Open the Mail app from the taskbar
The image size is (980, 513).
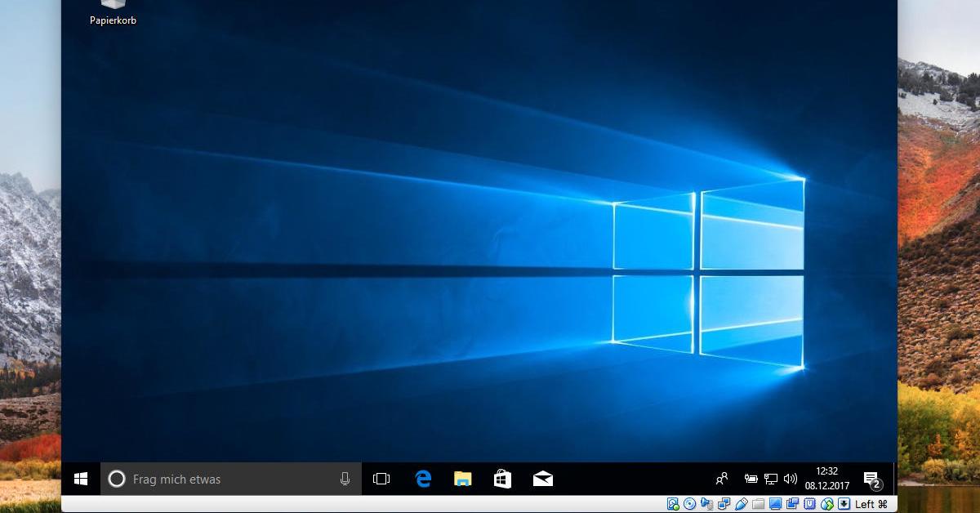pyautogui.click(x=543, y=480)
